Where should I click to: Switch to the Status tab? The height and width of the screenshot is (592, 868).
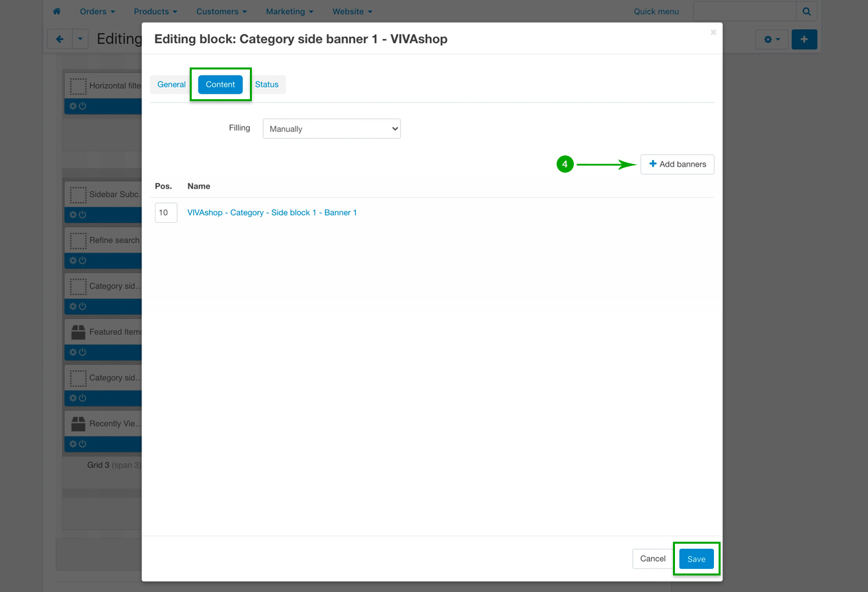[267, 85]
